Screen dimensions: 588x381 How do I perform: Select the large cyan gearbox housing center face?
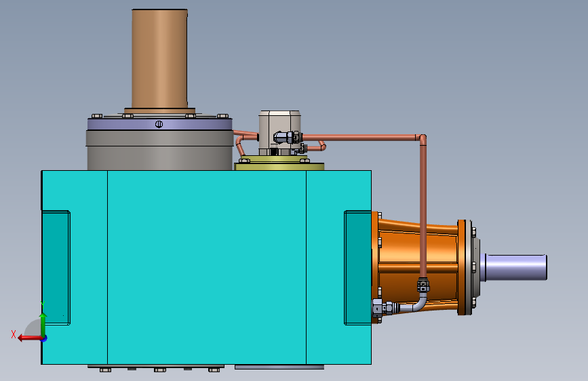[x=207, y=267]
